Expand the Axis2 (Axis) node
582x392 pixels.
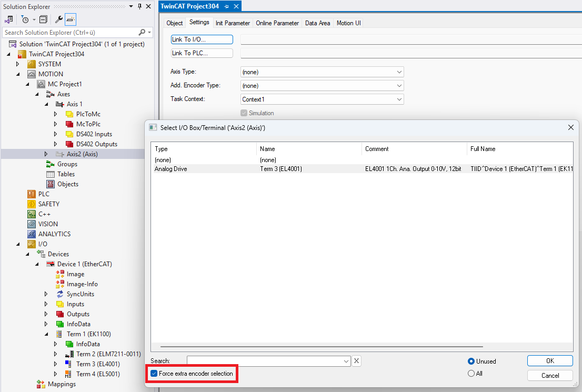click(46, 154)
